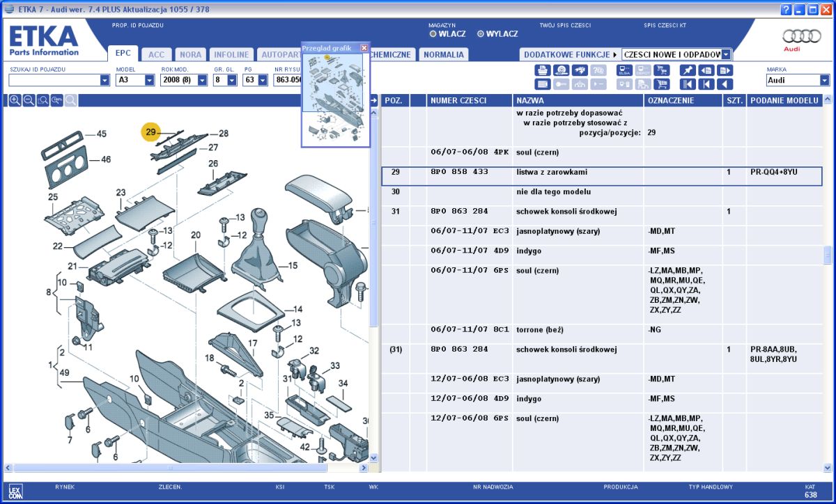Switch to the ACC tab
Screen dimensions: 836x504
[157, 54]
